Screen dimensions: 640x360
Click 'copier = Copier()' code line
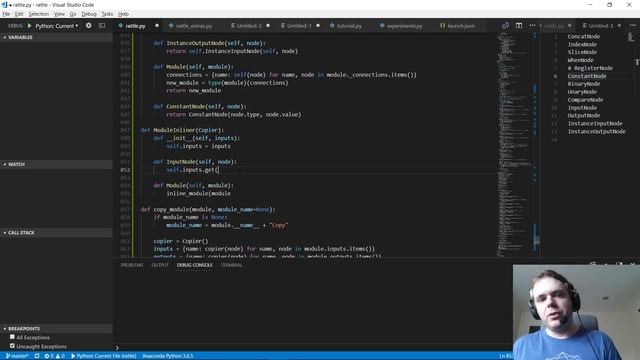[181, 241]
